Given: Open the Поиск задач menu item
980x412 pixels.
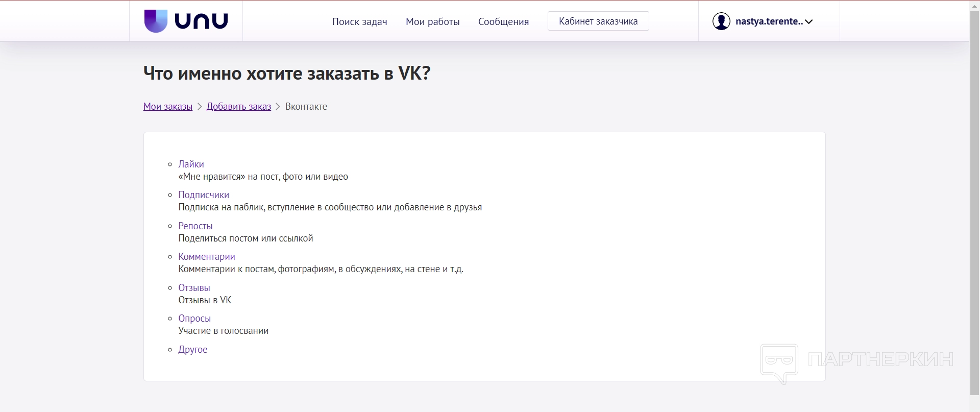Looking at the screenshot, I should tap(359, 21).
